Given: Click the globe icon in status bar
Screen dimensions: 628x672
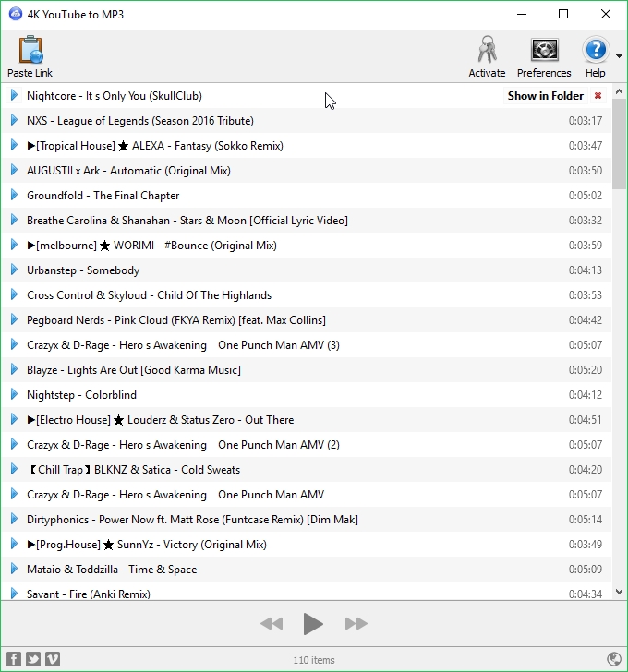Looking at the screenshot, I should (x=614, y=659).
